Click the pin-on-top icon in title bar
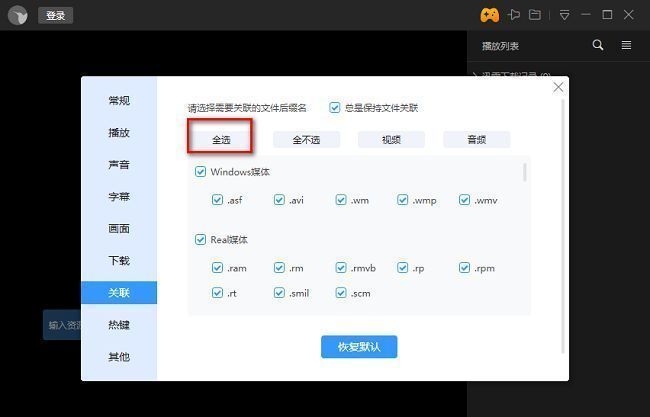This screenshot has height=417, width=650. [x=514, y=15]
